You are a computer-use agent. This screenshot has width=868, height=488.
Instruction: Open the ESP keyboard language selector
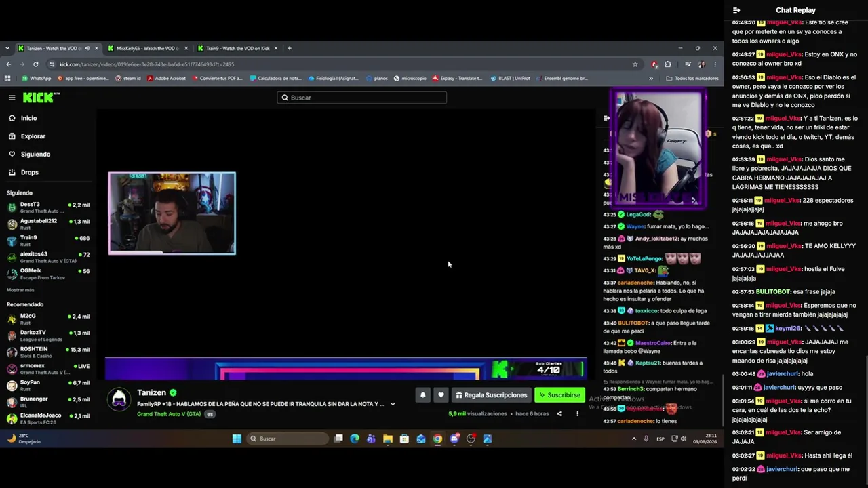coord(660,439)
